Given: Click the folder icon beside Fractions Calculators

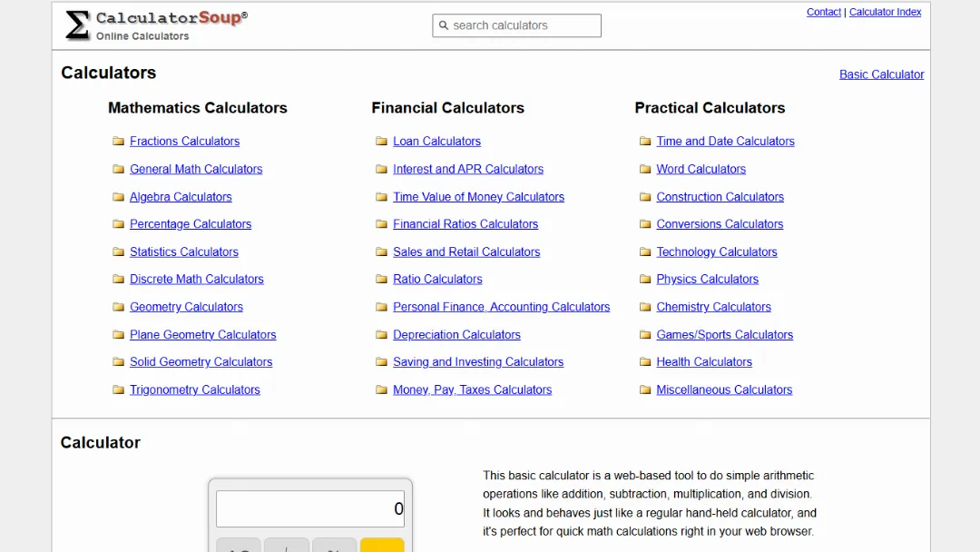Looking at the screenshot, I should pos(118,141).
